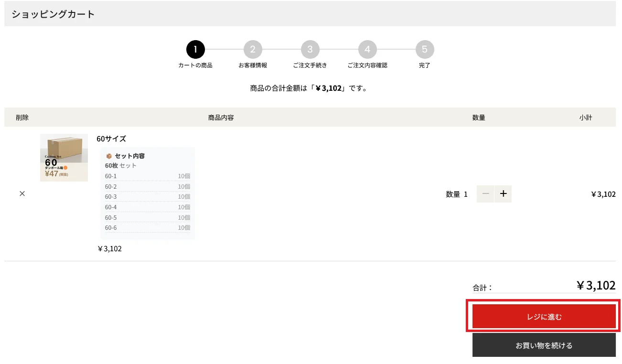The image size is (622, 364).
Task: Click the 60-1 set row
Action: coord(148,176)
